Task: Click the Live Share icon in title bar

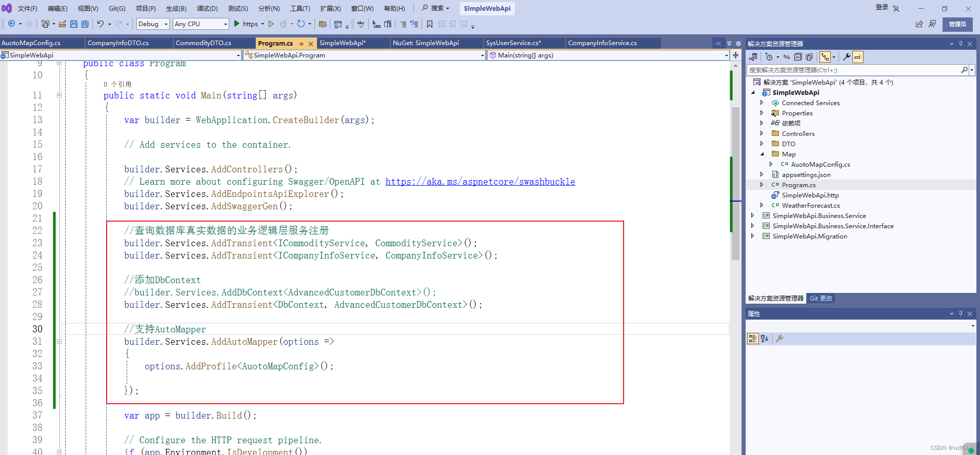Action: tap(919, 24)
